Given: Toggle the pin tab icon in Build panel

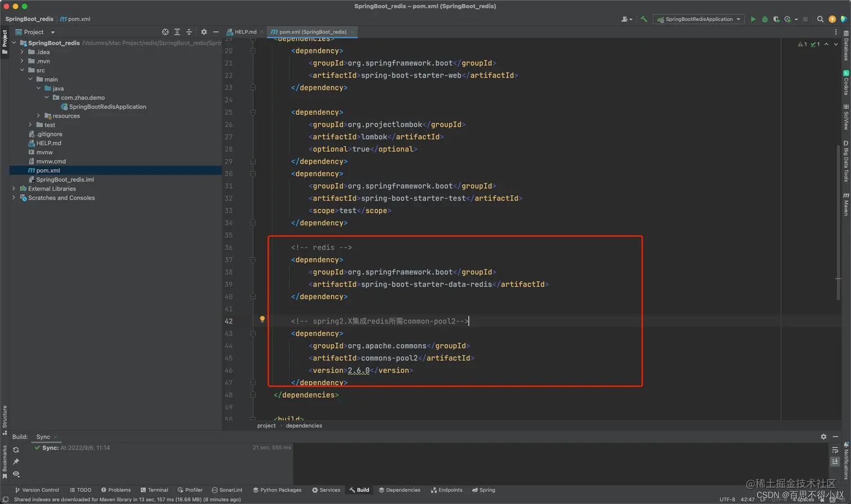Looking at the screenshot, I should click(16, 462).
